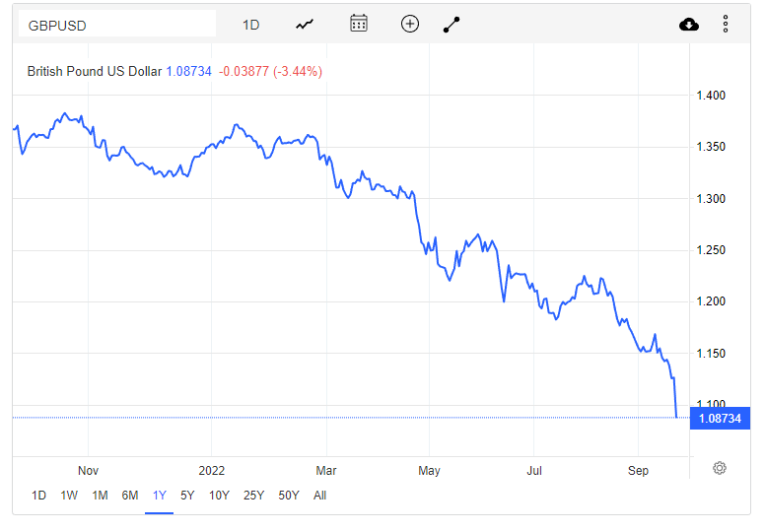The image size is (765, 532).
Task: Click the 1.08734 current price label
Action: coord(719,419)
